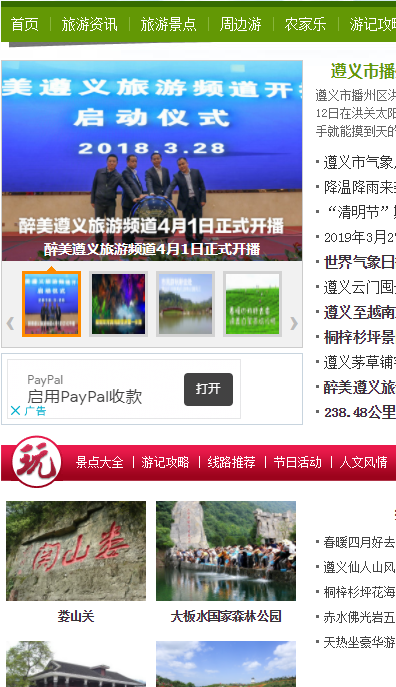Open article starting 桐梓杉坪花海
The image size is (396, 687).
[x=359, y=592]
